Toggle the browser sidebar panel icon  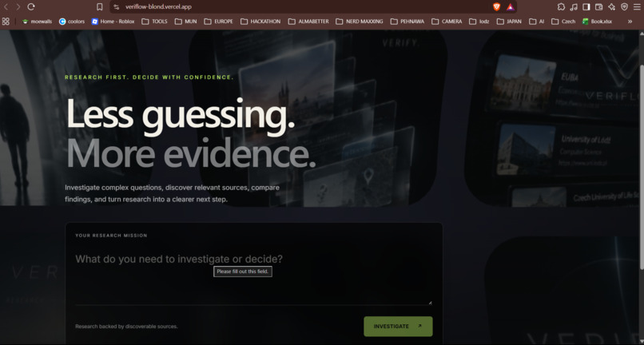coord(586,7)
